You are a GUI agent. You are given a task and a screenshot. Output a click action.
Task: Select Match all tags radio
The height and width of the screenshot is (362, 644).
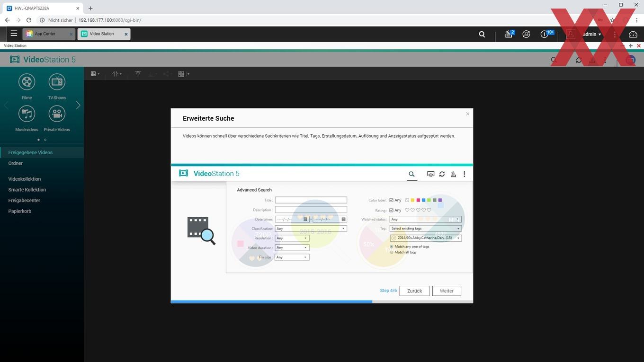click(392, 252)
